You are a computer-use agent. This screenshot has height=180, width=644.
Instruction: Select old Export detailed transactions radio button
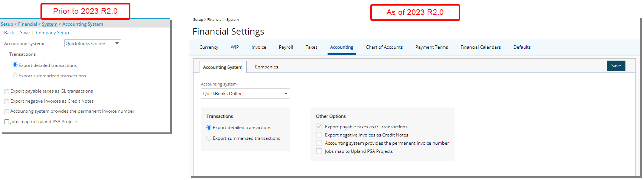click(15, 65)
